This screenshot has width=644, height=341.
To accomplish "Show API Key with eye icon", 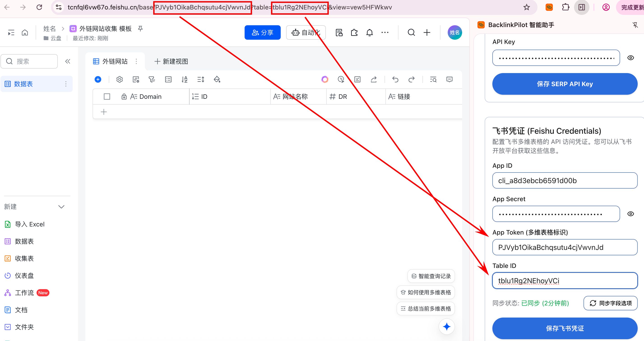I will click(630, 58).
